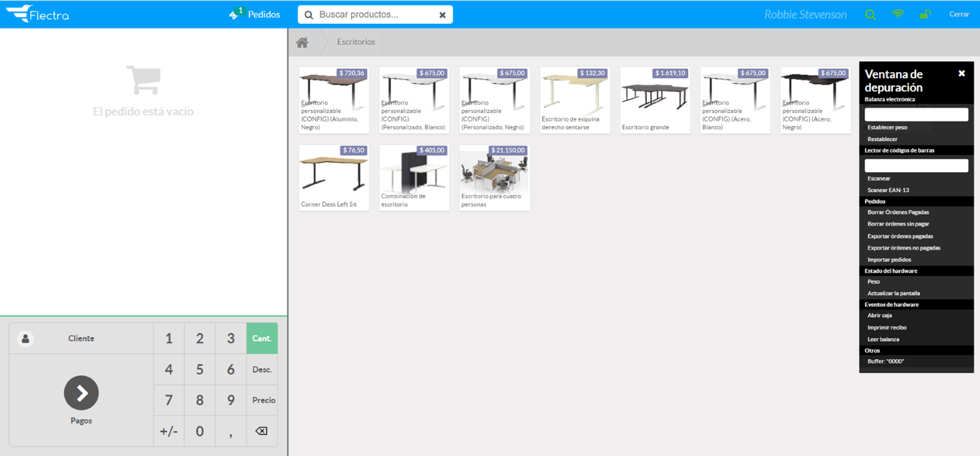This screenshot has width=980, height=456.
Task: Clear the product search with X icon
Action: pos(442,15)
